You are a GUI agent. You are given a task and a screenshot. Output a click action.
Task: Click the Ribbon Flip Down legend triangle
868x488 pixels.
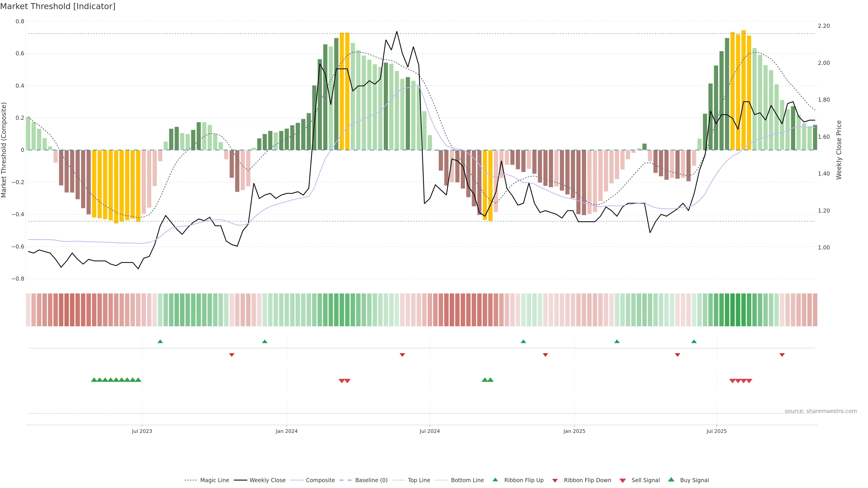click(555, 481)
